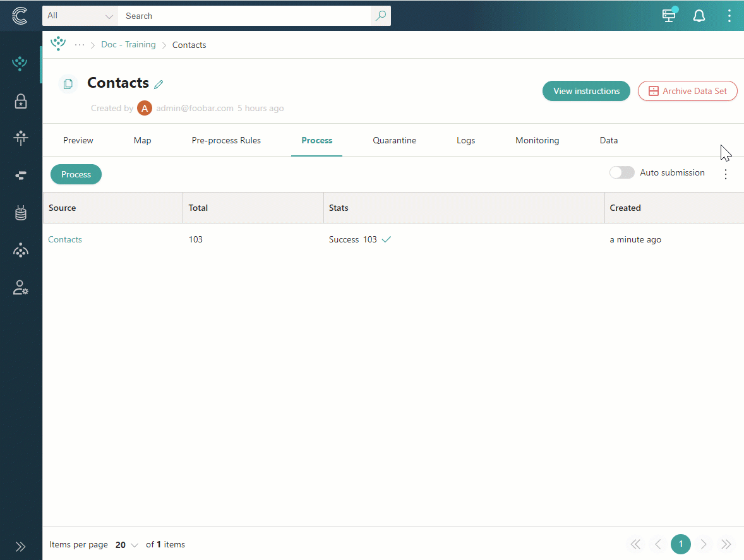
Task: Open the Integrations sidebar icon
Action: pyautogui.click(x=21, y=63)
